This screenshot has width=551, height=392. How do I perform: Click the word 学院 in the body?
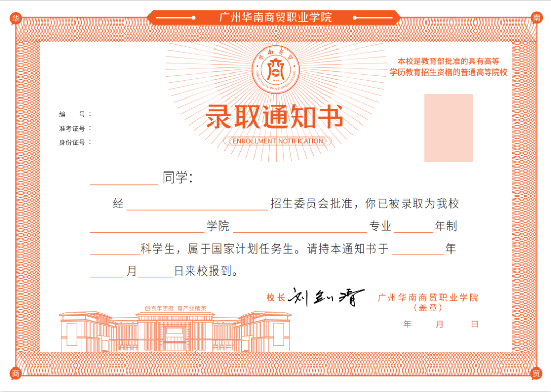(218, 226)
